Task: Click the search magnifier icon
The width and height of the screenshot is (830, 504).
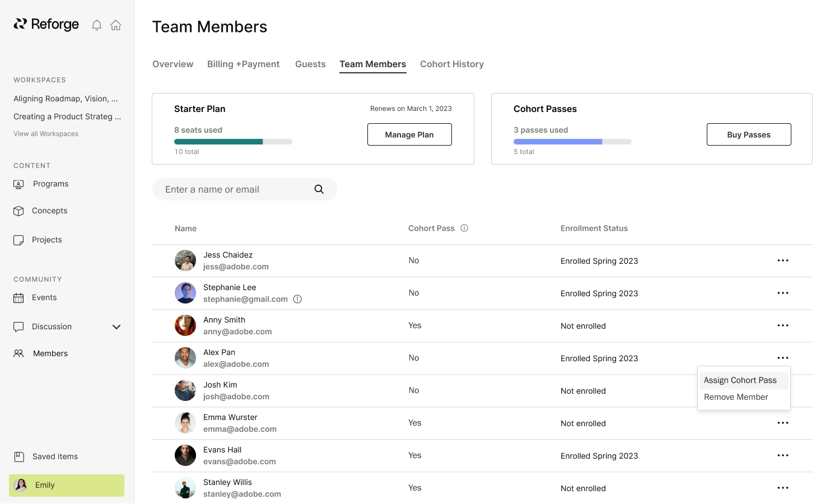Action: pos(319,189)
